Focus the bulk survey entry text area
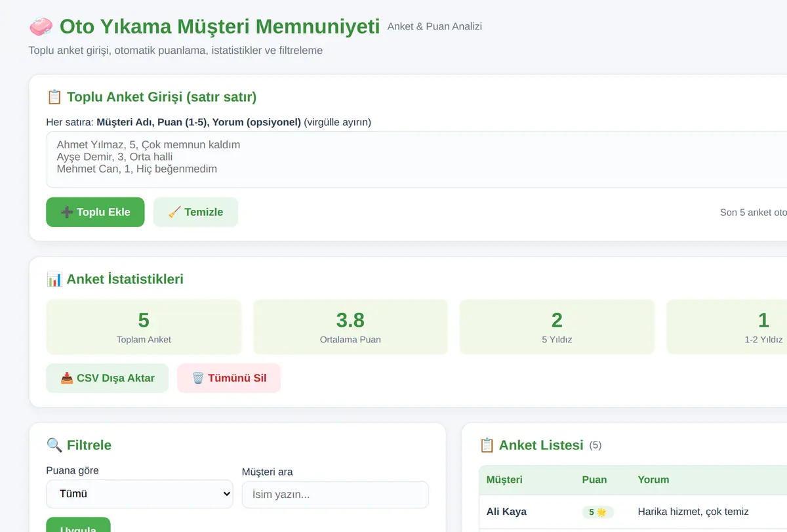787x532 pixels. click(x=416, y=159)
